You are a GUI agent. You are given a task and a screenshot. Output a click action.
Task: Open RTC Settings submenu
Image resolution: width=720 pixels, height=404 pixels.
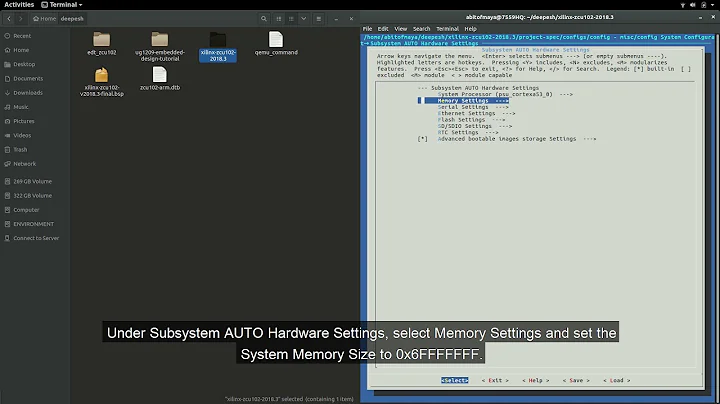tap(467, 133)
